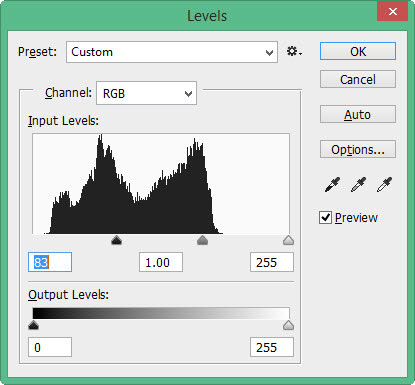
Task: Select the black point eyedropper
Action: click(x=332, y=185)
